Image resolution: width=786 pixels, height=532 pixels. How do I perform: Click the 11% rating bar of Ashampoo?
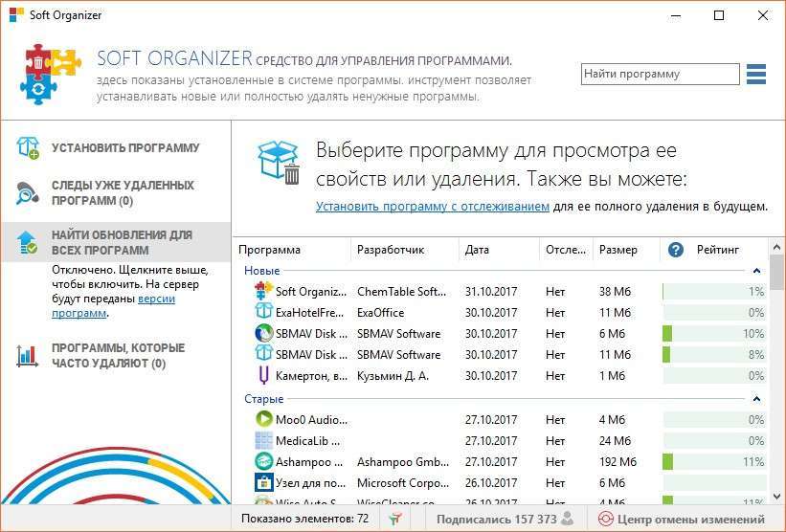coord(714,461)
